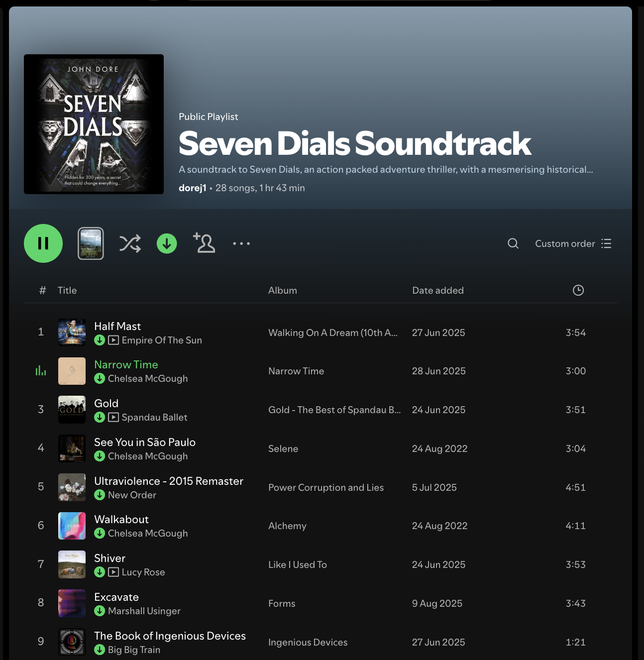Click the downloaded icon on Book of Ingenious Devices
Screen dimensions: 644x660
pyautogui.click(x=100, y=650)
